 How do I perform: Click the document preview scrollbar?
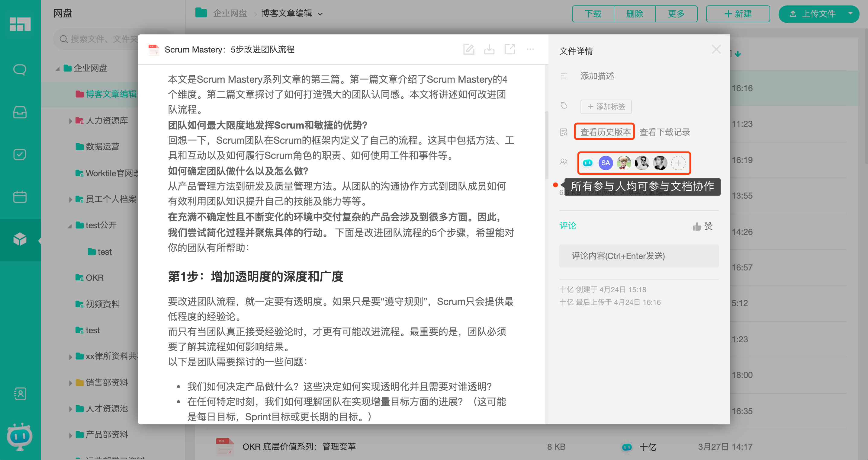tap(546, 145)
